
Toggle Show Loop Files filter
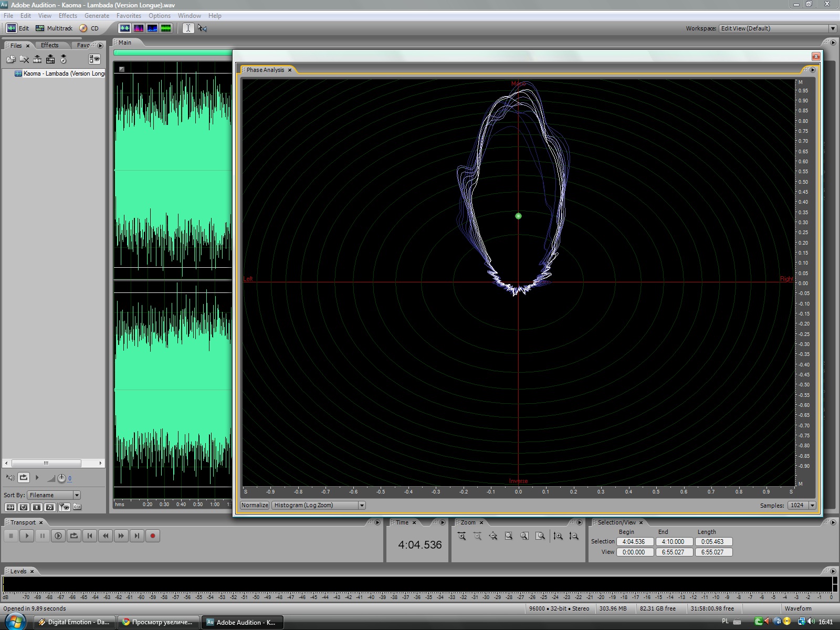pos(24,507)
